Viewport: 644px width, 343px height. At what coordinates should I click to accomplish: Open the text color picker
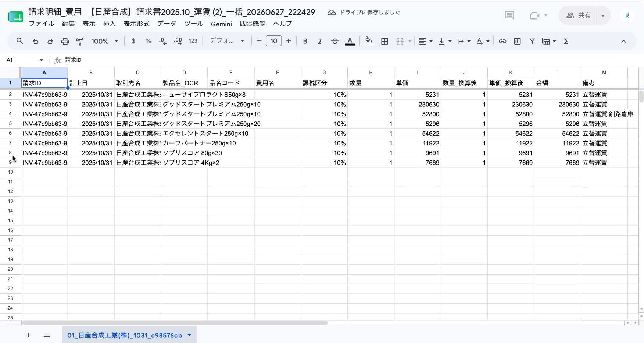pos(350,41)
